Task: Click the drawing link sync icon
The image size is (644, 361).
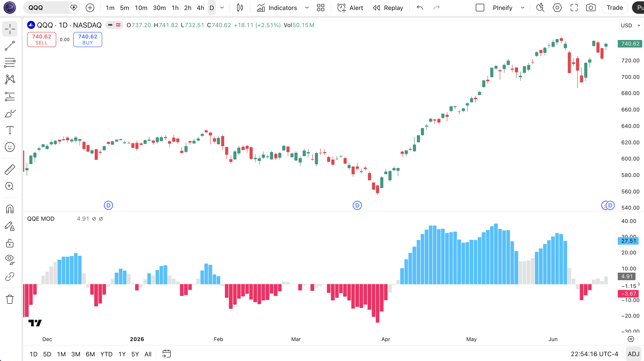Action: (10, 277)
